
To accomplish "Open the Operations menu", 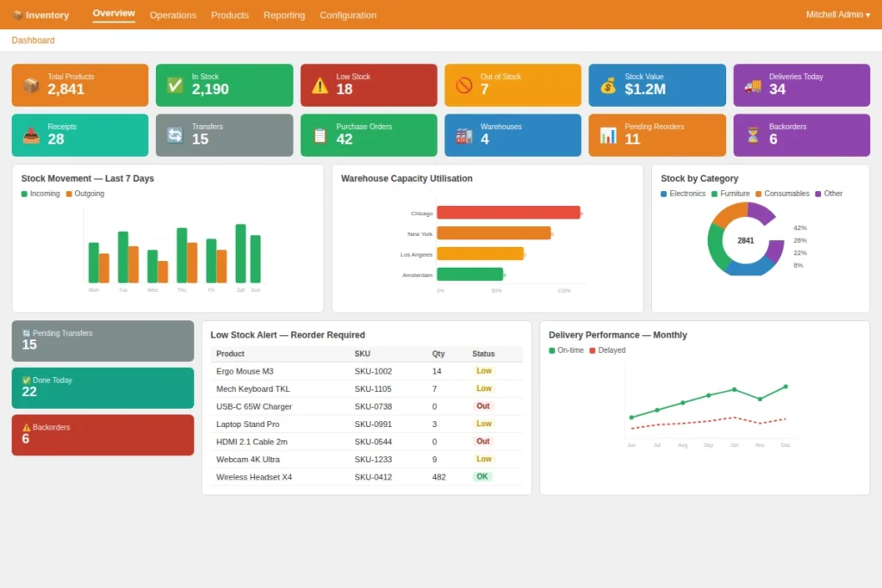I will [172, 15].
